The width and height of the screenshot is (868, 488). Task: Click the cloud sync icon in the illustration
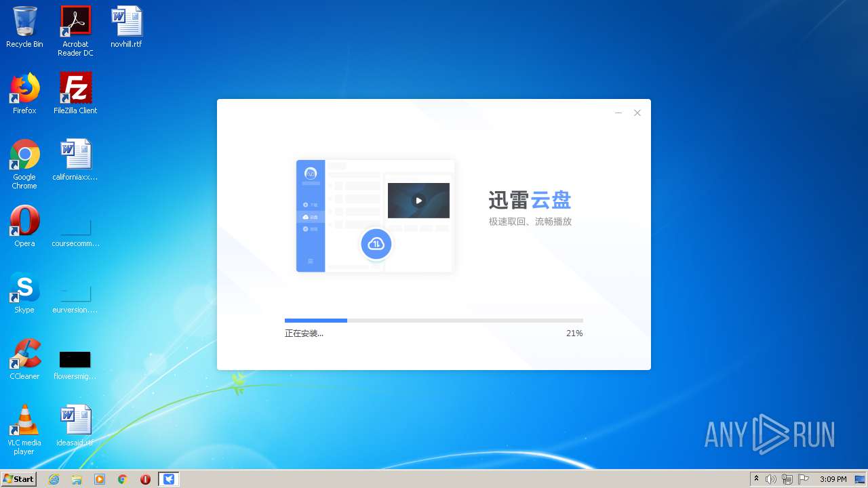tap(376, 244)
